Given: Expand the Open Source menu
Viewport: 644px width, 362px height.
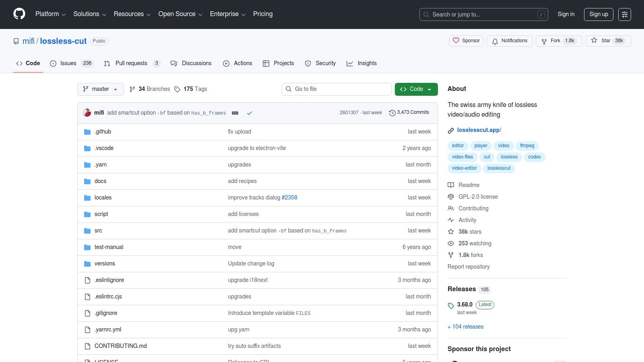Looking at the screenshot, I should (180, 14).
